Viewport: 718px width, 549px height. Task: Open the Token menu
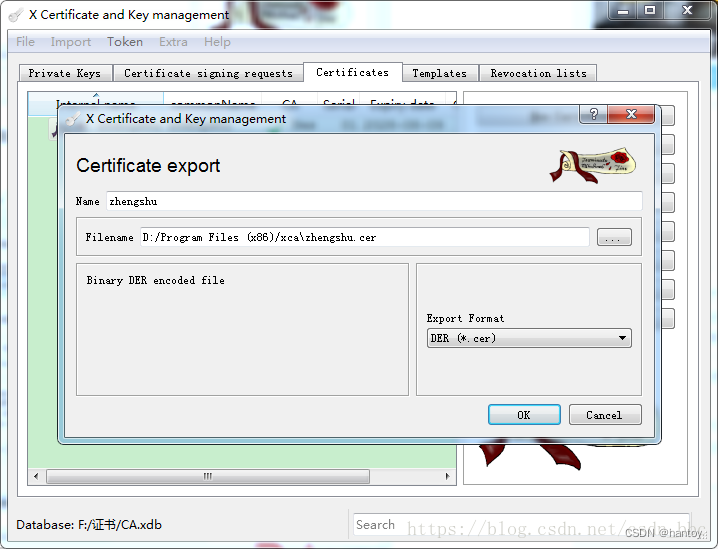point(125,42)
